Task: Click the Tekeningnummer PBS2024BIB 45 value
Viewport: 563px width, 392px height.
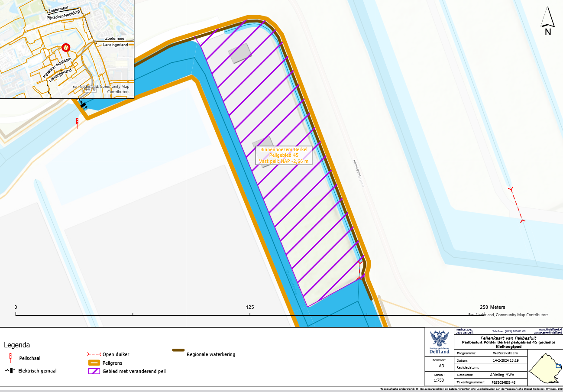Action: coord(503,382)
